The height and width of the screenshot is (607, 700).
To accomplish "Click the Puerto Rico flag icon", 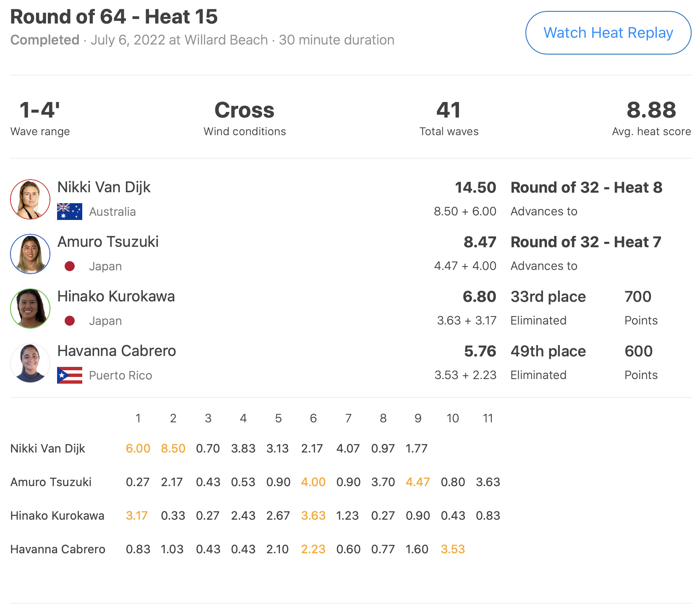I will [x=70, y=375].
